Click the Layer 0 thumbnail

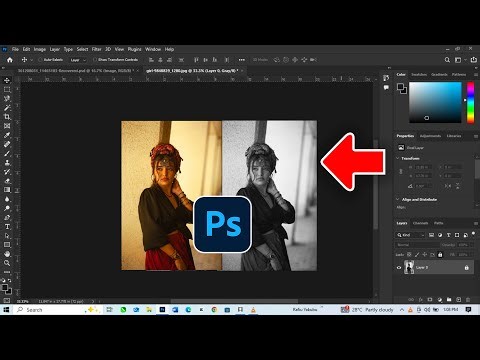(x=409, y=267)
